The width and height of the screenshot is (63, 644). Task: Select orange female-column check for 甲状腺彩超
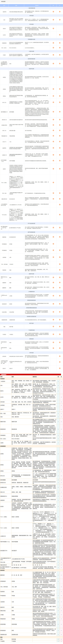(x=60, y=250)
